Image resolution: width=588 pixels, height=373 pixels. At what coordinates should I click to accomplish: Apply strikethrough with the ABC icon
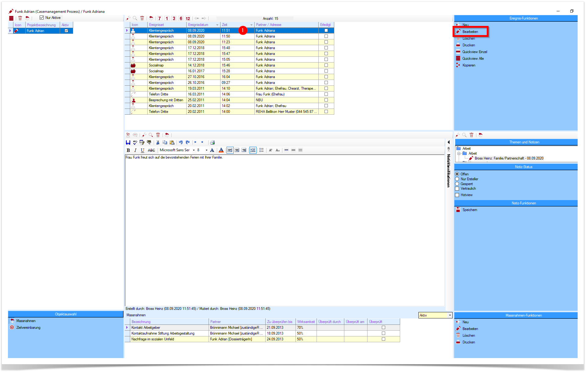tap(151, 150)
